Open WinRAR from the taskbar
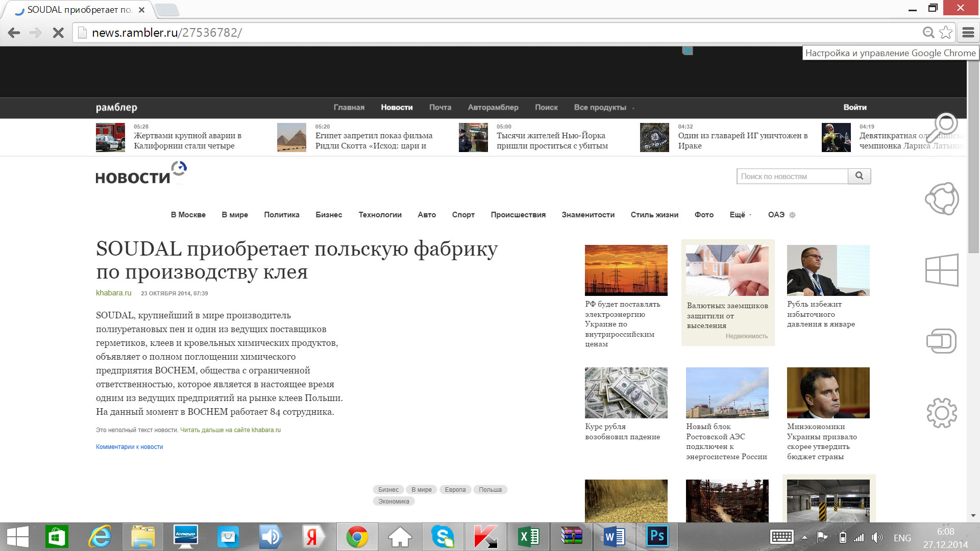 (572, 537)
